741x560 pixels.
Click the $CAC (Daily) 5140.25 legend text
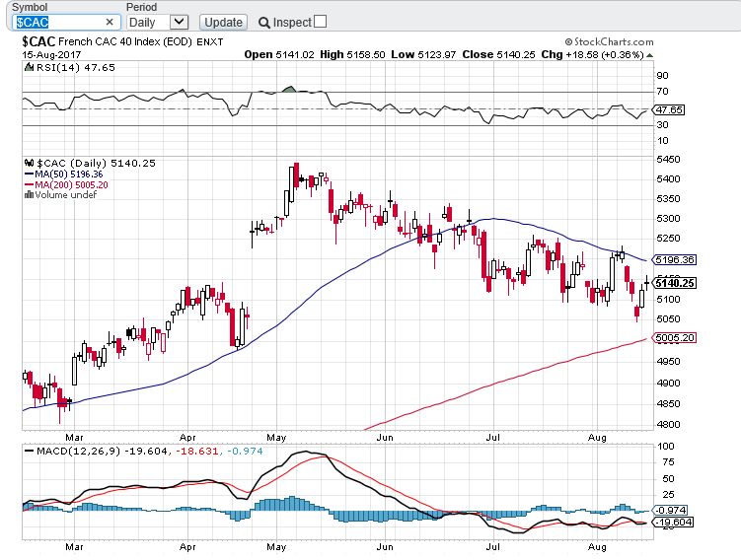coord(97,164)
